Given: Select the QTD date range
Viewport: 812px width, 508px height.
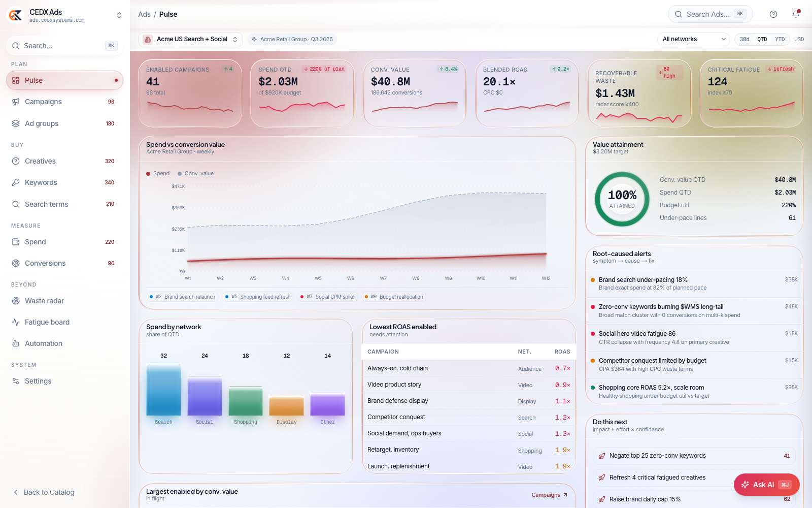Looking at the screenshot, I should pos(762,39).
